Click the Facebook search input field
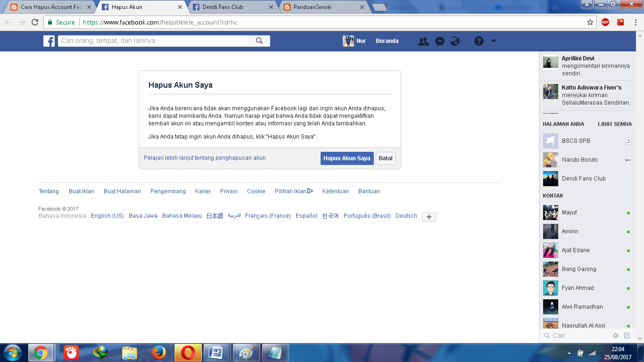Viewport: 644px width, 362px height. [x=153, y=41]
